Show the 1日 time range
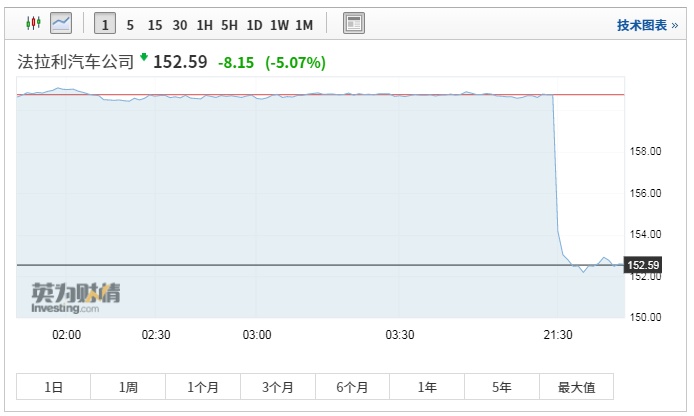 pos(53,387)
